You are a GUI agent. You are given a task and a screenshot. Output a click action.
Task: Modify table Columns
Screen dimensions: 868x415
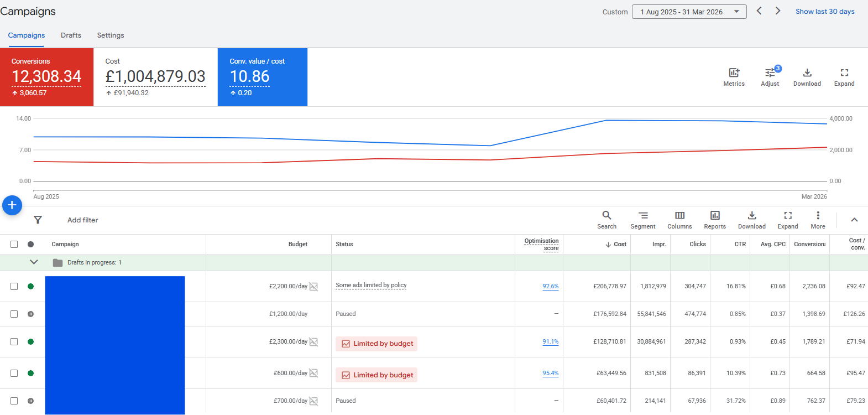(x=679, y=220)
